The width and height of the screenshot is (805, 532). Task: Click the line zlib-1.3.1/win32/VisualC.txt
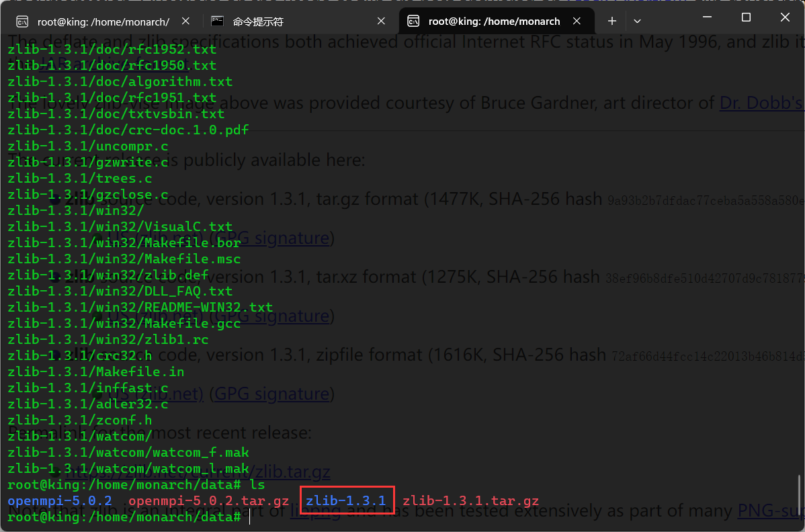[120, 227]
